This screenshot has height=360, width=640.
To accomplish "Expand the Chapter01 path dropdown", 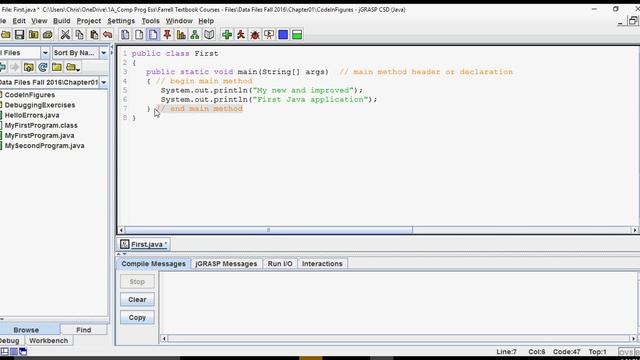I will 104,82.
